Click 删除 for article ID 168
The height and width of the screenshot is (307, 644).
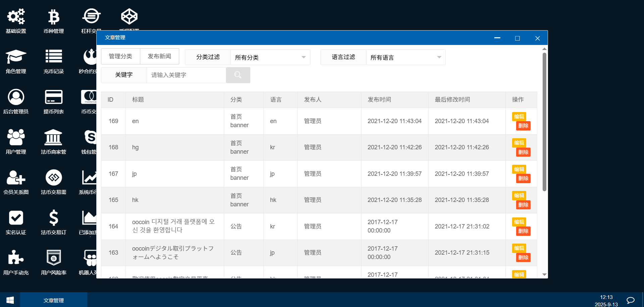(523, 152)
